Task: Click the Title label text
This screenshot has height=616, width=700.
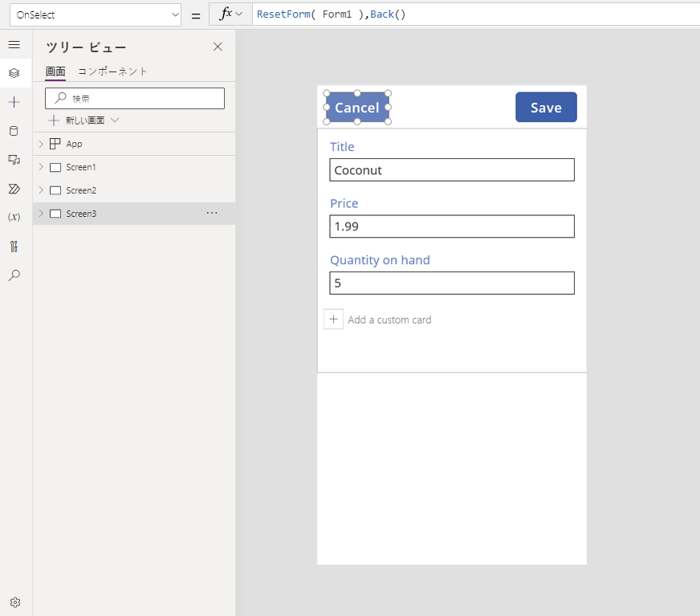Action: tap(342, 147)
